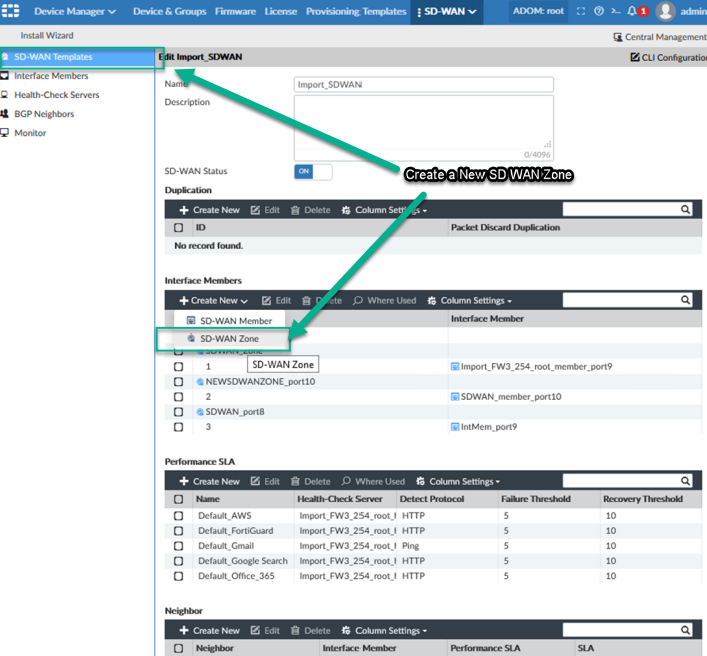Viewport: 707px width, 656px height.
Task: Click the fullscreen toggle icon in header
Action: point(581,11)
